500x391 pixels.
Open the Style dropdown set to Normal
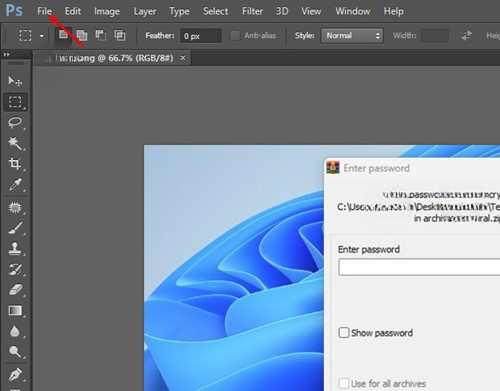point(352,35)
